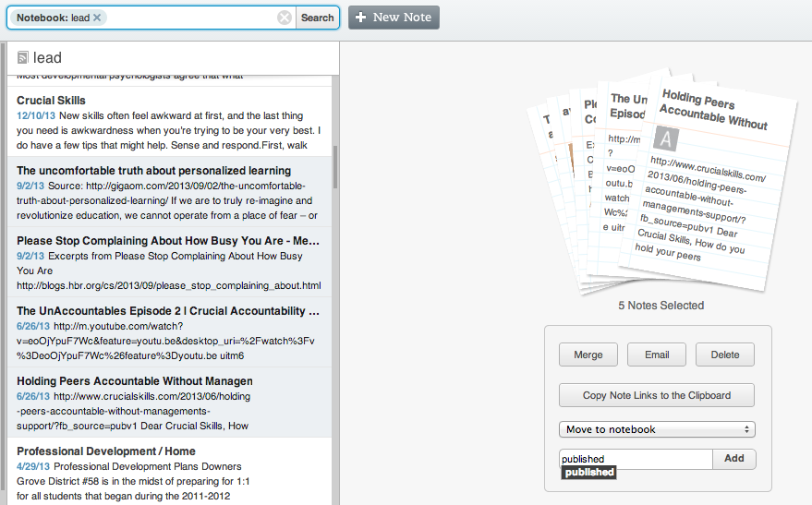This screenshot has width=812, height=505.
Task: Email the selected notes
Action: [x=657, y=355]
